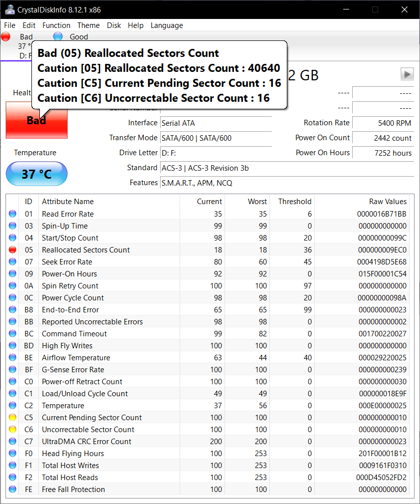The image size is (420, 504).
Task: Open the Theme menu
Action: [x=88, y=25]
